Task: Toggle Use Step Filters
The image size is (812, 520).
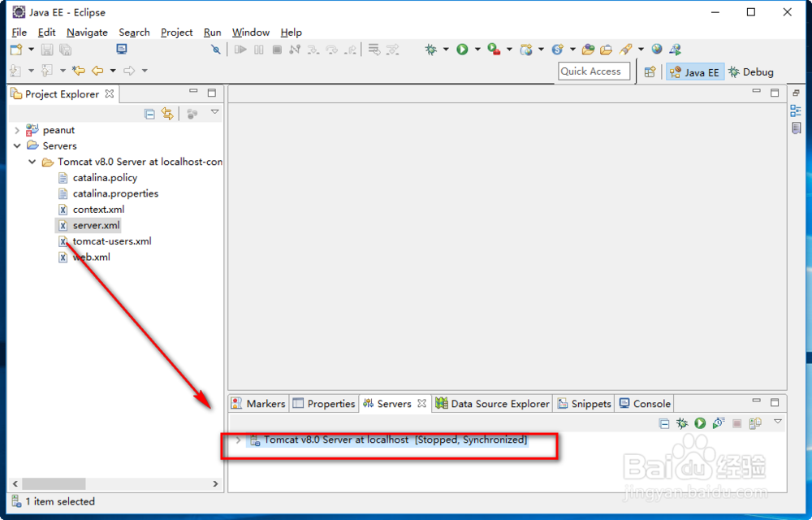Action: click(x=393, y=50)
